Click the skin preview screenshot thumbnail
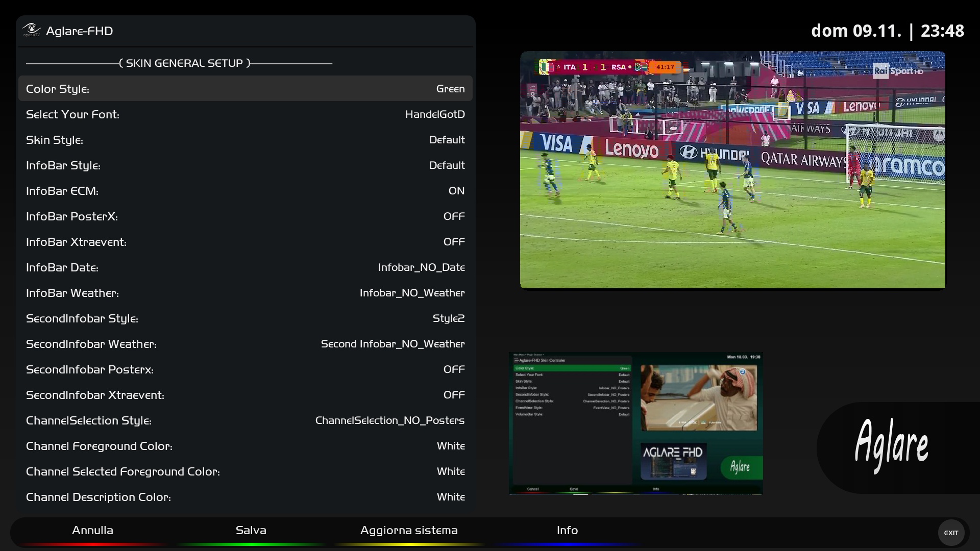 coord(635,423)
